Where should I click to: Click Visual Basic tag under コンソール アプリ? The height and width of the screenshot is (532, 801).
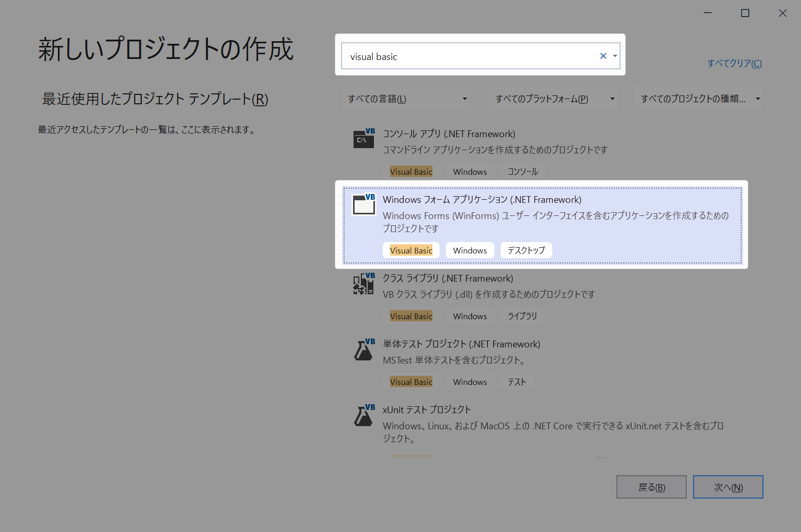(x=411, y=172)
